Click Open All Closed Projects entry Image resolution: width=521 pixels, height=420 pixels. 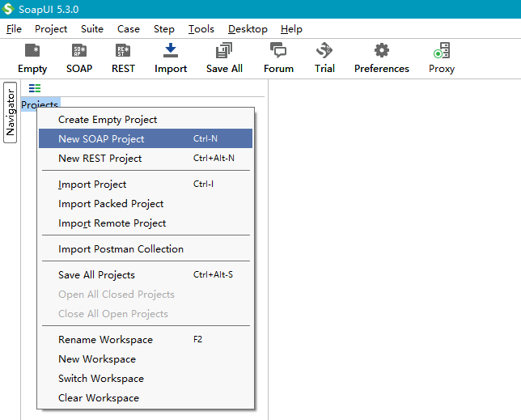coord(146,294)
